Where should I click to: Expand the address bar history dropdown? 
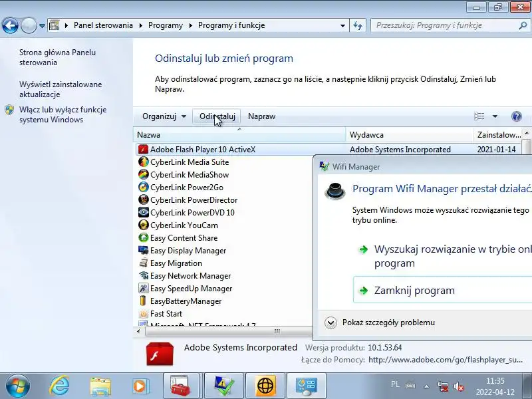click(342, 25)
